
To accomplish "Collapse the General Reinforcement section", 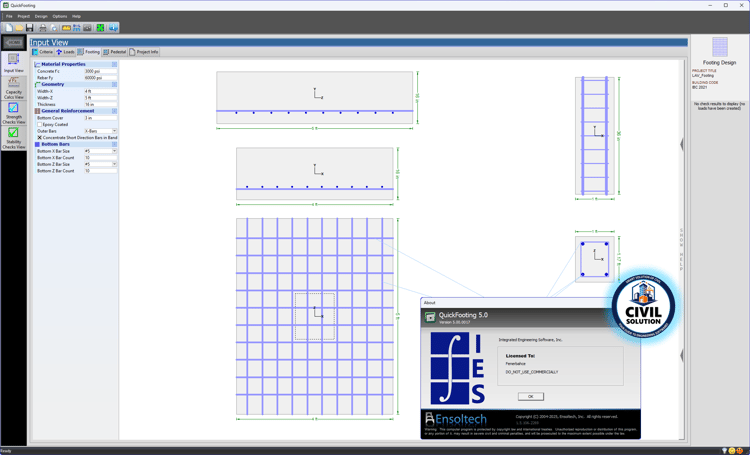I will click(x=114, y=111).
